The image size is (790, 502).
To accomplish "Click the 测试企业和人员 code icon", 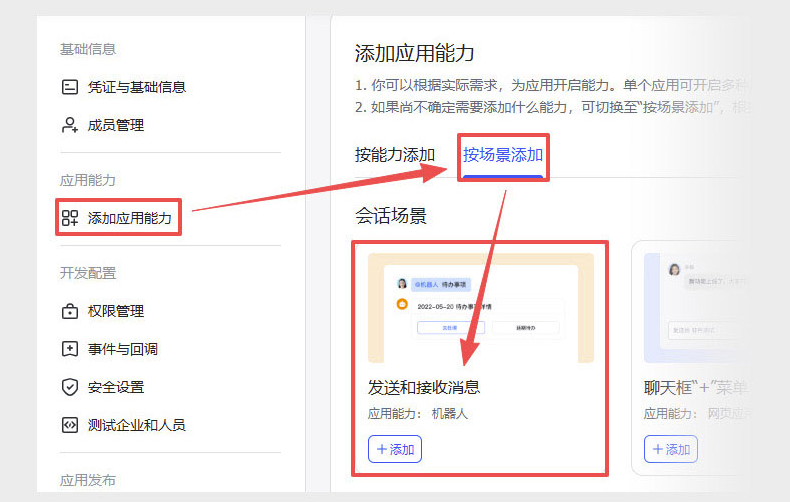I will [70, 425].
